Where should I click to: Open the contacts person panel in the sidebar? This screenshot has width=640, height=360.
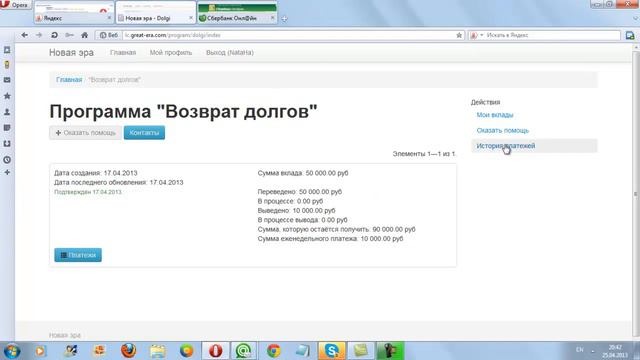[x=7, y=112]
